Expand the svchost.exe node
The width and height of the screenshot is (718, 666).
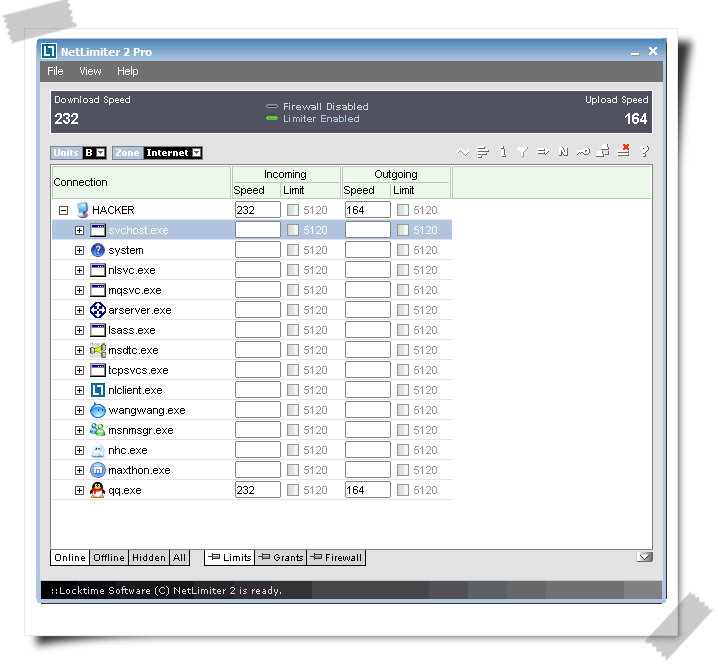tap(79, 230)
